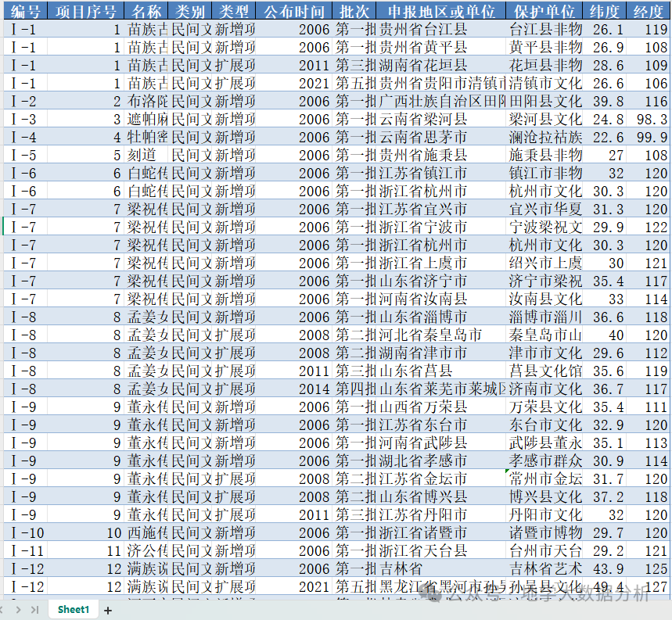Select the cell 贵州省台江县

[x=441, y=29]
